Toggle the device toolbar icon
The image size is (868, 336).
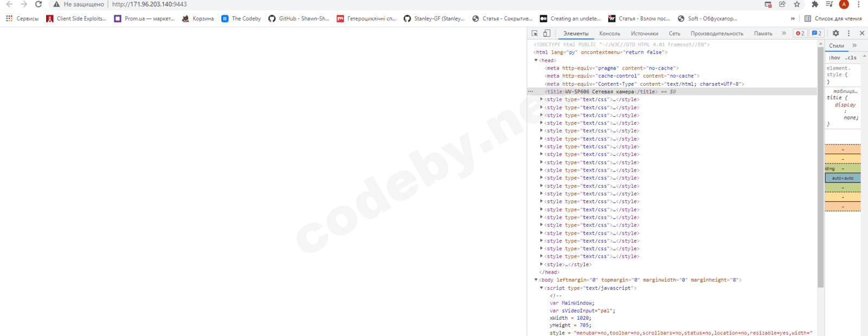pyautogui.click(x=547, y=33)
